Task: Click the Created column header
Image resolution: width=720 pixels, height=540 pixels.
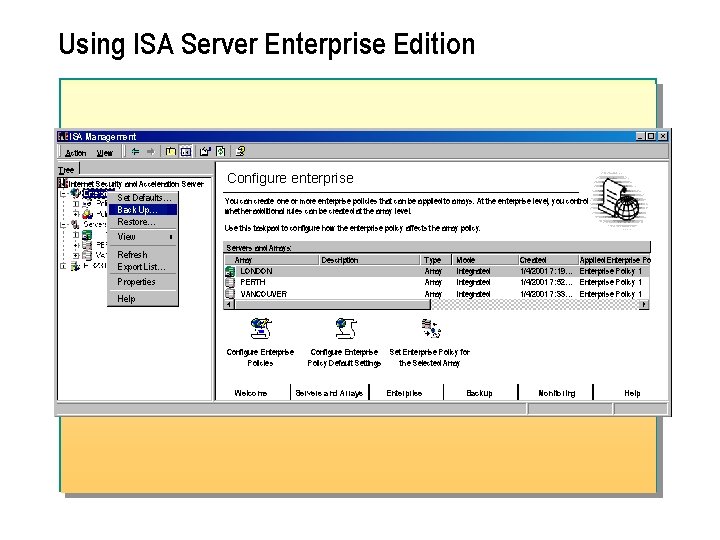Action: [x=548, y=260]
